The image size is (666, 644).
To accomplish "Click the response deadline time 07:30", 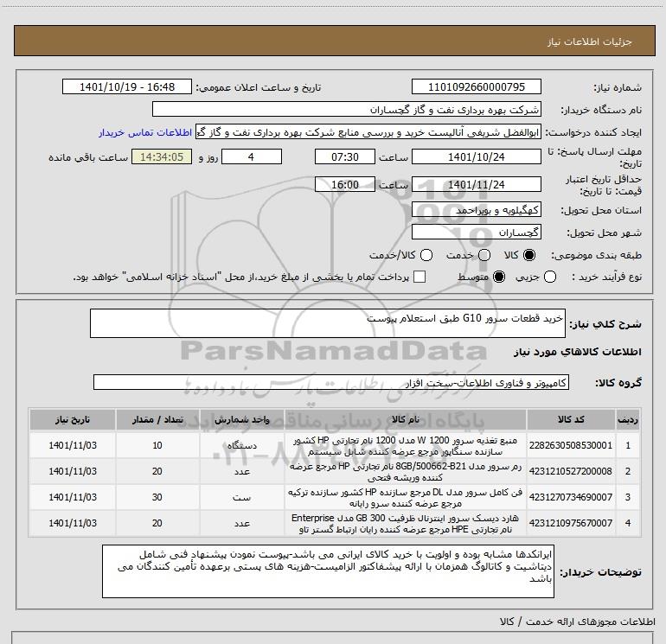I will [345, 156].
